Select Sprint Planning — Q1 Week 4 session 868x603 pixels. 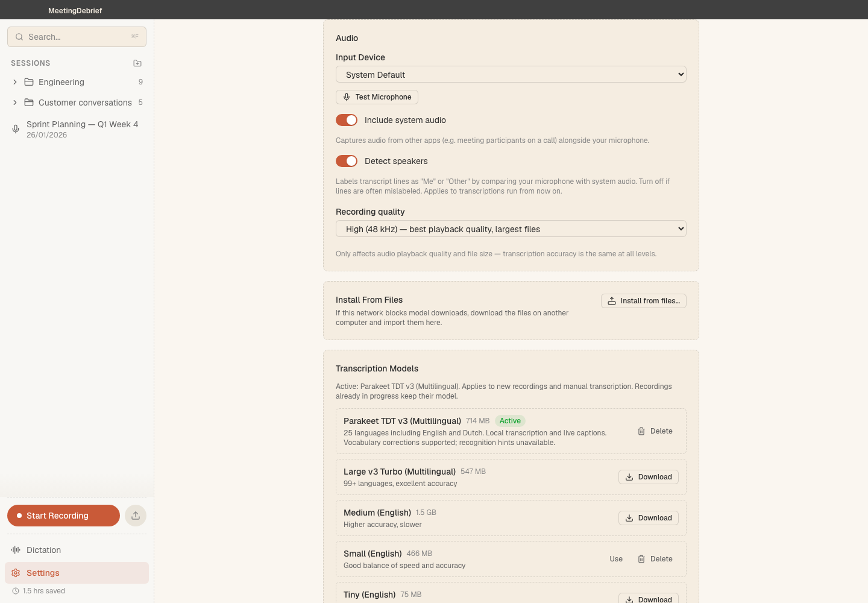click(77, 129)
